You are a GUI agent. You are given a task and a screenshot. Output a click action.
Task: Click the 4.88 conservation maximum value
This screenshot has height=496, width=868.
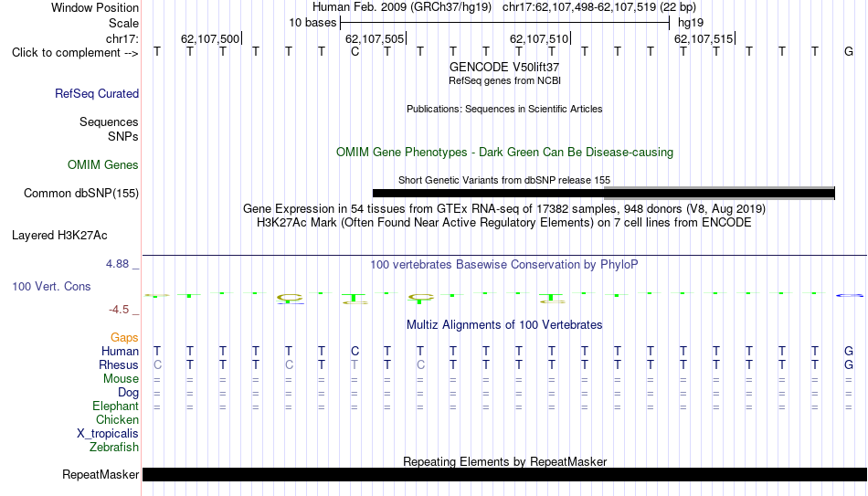pyautogui.click(x=117, y=264)
